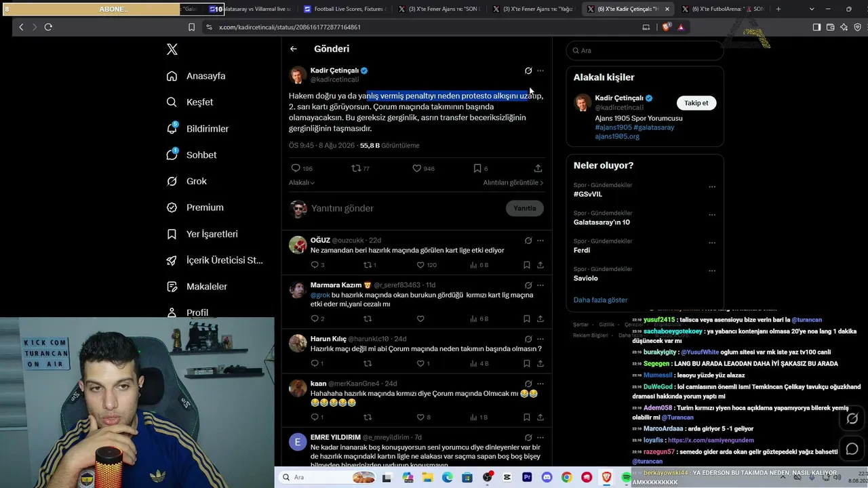Like OĞUZ's reply

420,265
